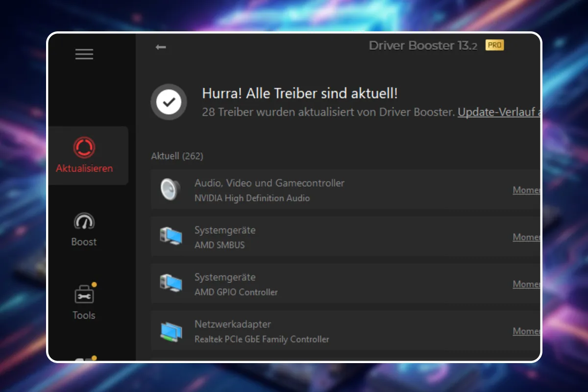The width and height of the screenshot is (588, 392).
Task: Click the checkmark success badge
Action: click(x=169, y=101)
